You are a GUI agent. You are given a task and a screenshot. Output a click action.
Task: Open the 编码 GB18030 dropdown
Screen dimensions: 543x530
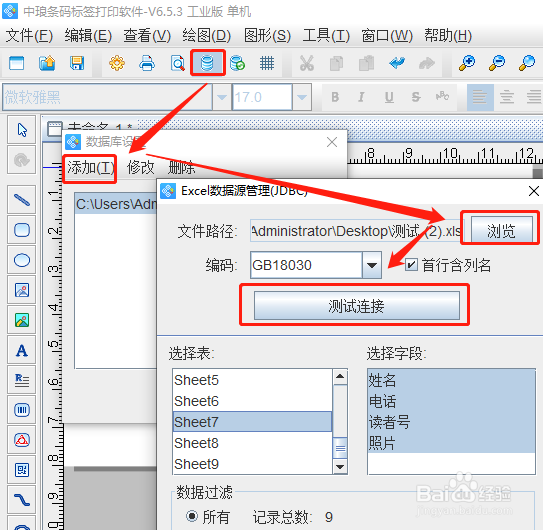pos(372,265)
